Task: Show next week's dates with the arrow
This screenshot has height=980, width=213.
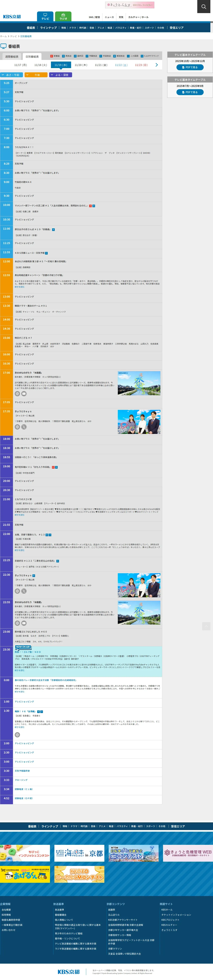Action: pyautogui.click(x=157, y=65)
